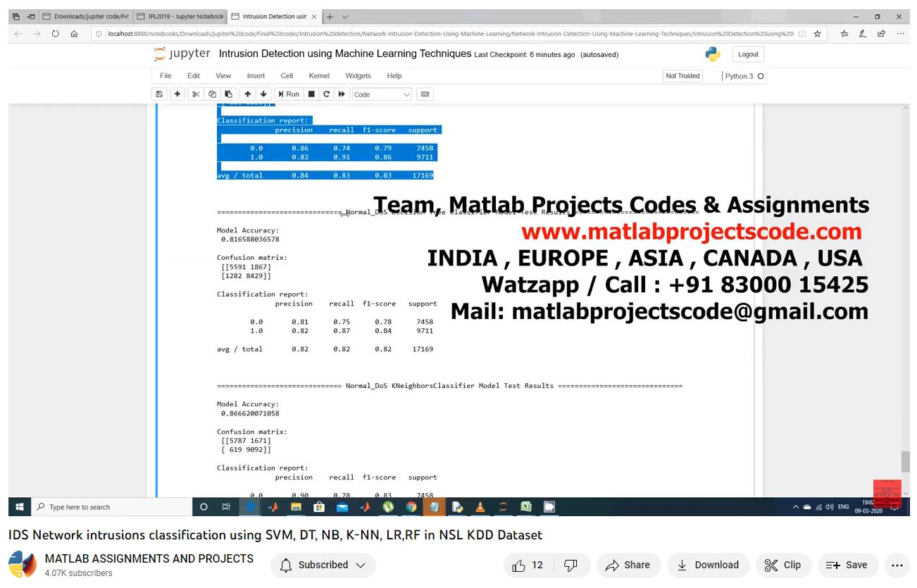Switch to the IPL2019 Jupyter Notebook tab
Screen dimensions: 917x588
point(180,16)
